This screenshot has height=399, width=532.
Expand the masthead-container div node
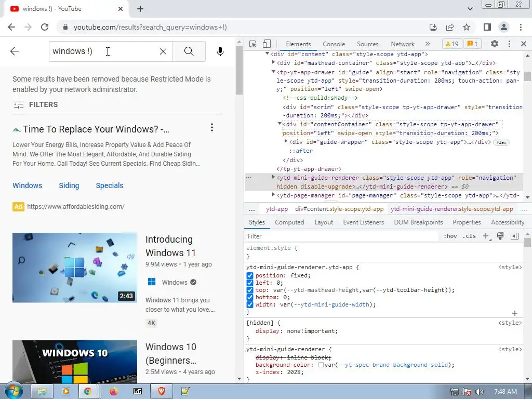click(273, 62)
